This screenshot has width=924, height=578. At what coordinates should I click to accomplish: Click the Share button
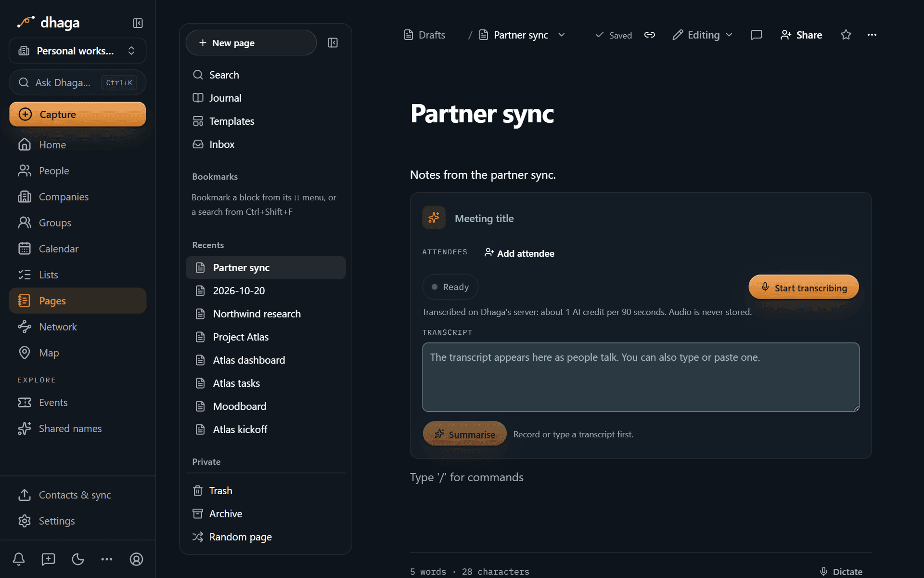click(x=801, y=35)
